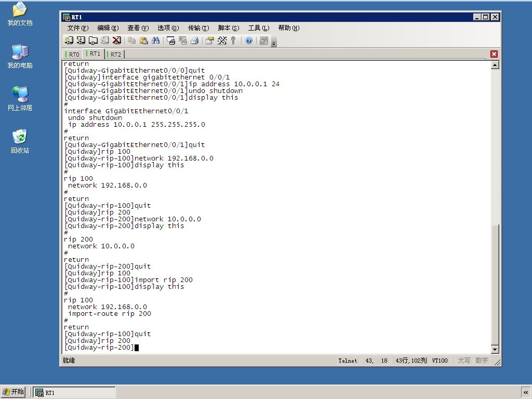
Task: Click the 'ip address 10.0.0.1 255.255.255.0' line
Action: (137, 125)
